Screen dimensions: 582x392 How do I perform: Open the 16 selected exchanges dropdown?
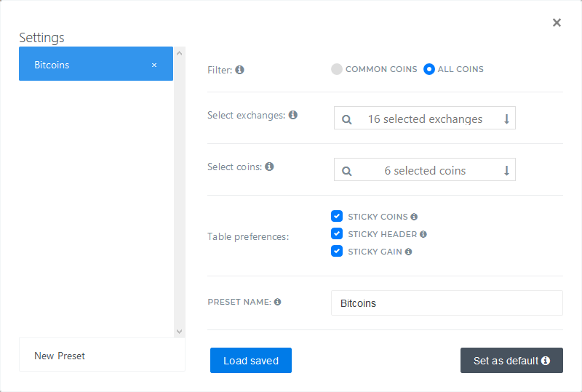(x=425, y=118)
